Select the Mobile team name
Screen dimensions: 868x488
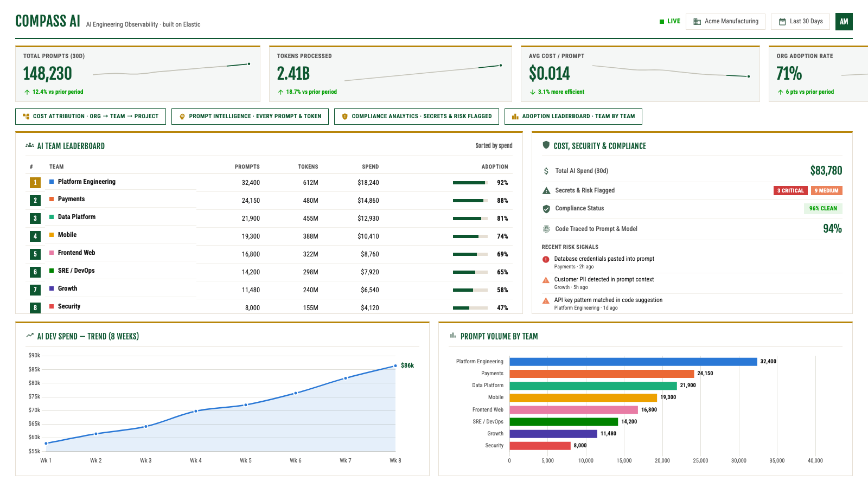coord(67,235)
